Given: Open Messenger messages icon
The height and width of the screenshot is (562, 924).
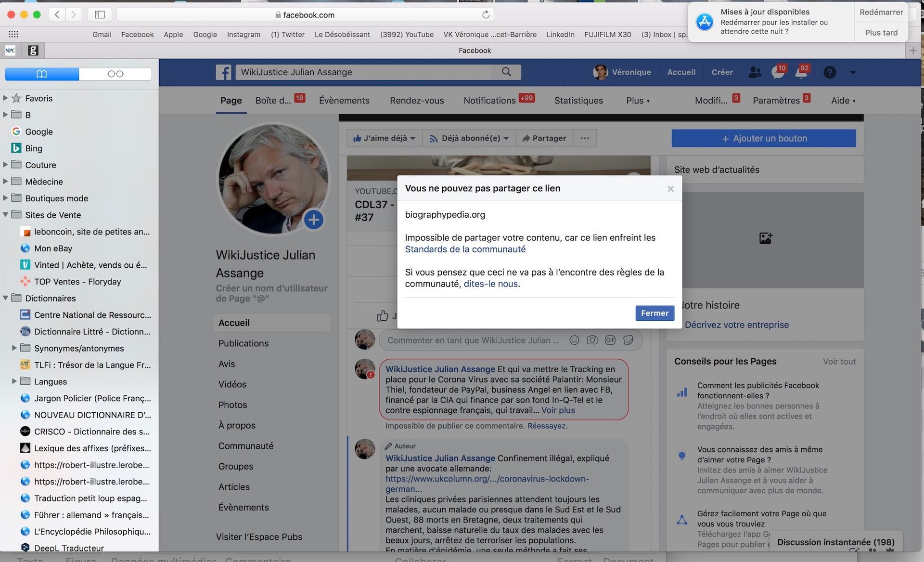Looking at the screenshot, I should (777, 73).
